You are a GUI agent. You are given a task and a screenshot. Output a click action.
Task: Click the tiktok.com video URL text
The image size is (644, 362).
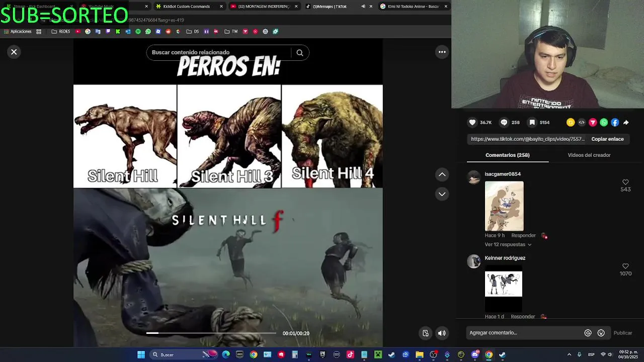(x=528, y=139)
